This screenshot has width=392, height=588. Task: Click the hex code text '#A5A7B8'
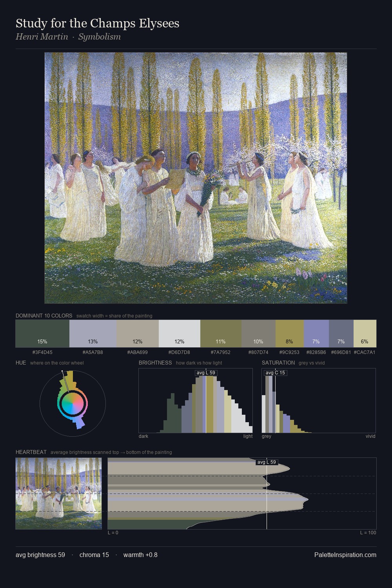click(93, 352)
